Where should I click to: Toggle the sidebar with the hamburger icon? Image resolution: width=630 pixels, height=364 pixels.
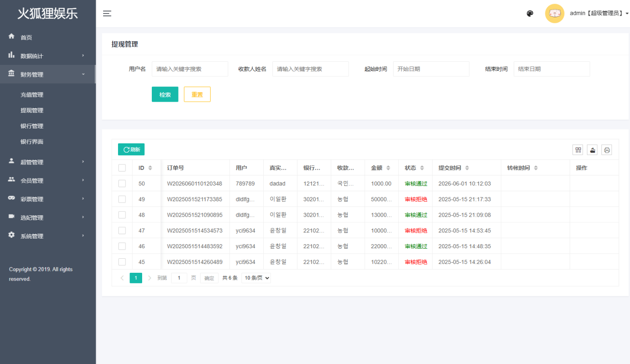[x=107, y=14]
